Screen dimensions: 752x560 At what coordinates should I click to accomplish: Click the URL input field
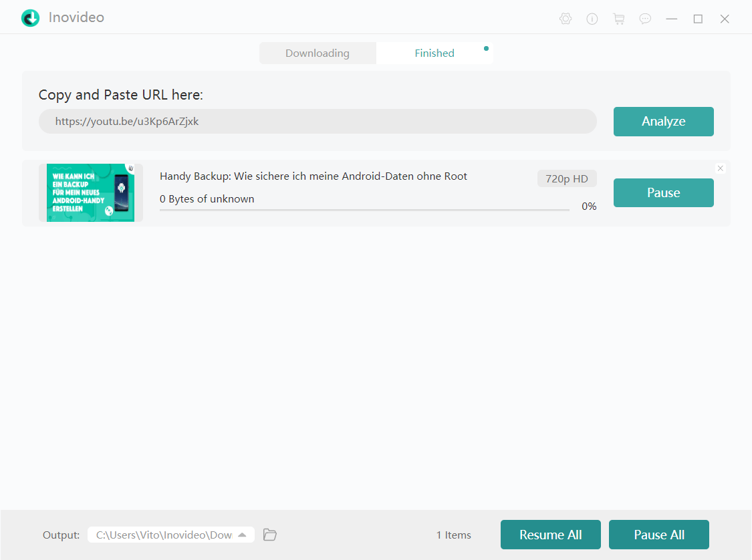point(318,122)
